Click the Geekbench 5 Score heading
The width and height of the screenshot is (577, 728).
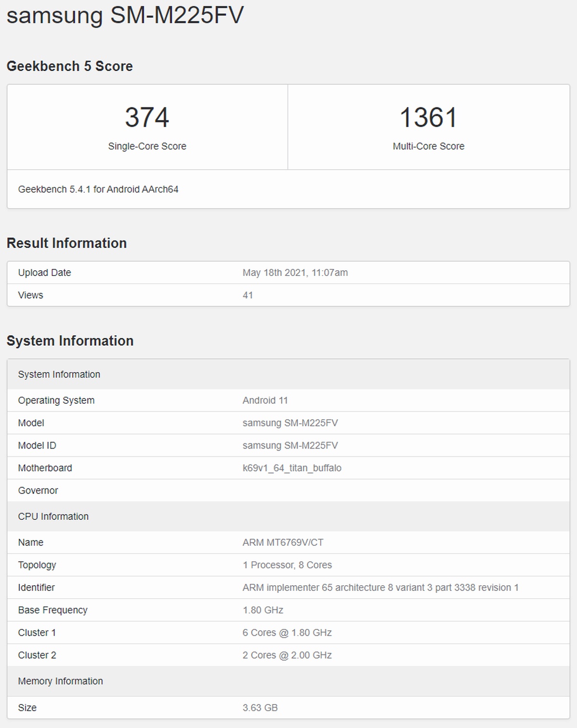[70, 66]
